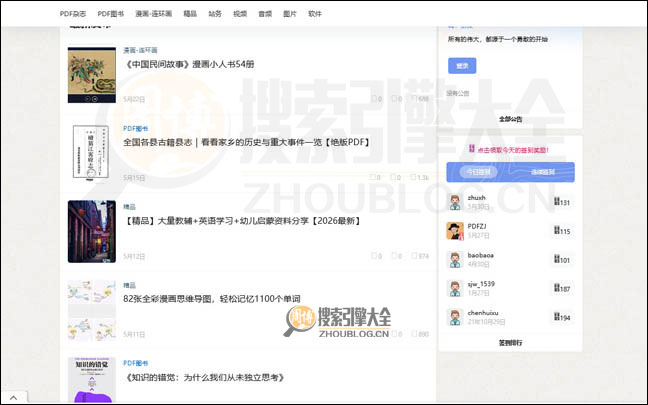Viewport: 648px width, 405px height.
Task: Click like count icon on 古籍县志 post
Action: pyautogui.click(x=395, y=177)
